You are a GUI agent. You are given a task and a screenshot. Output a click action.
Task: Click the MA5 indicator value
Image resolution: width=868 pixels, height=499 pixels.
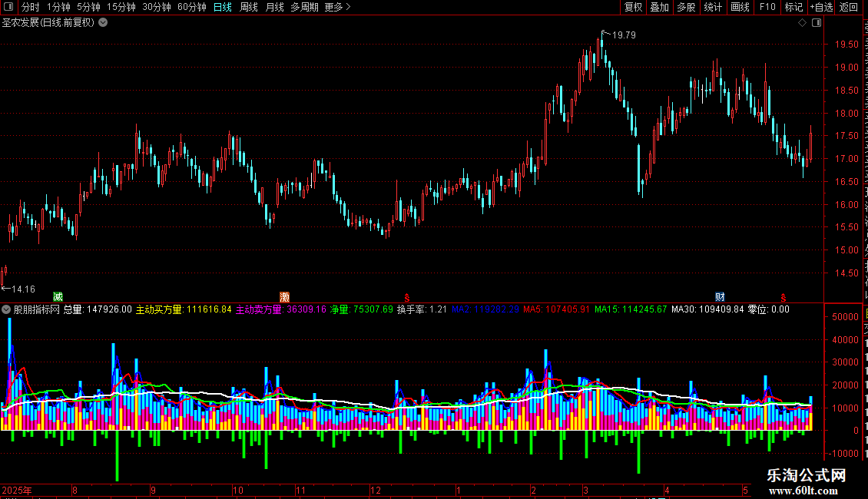pyautogui.click(x=557, y=310)
